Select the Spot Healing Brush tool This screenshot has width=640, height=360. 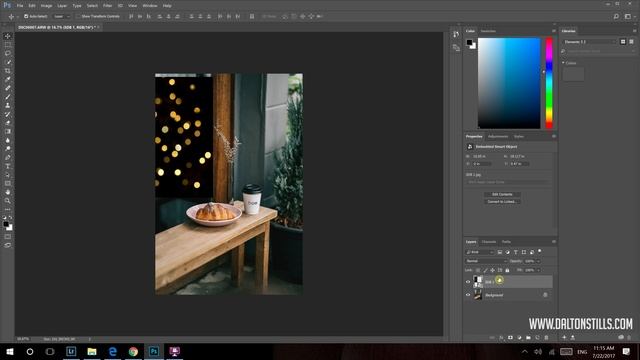point(7,88)
